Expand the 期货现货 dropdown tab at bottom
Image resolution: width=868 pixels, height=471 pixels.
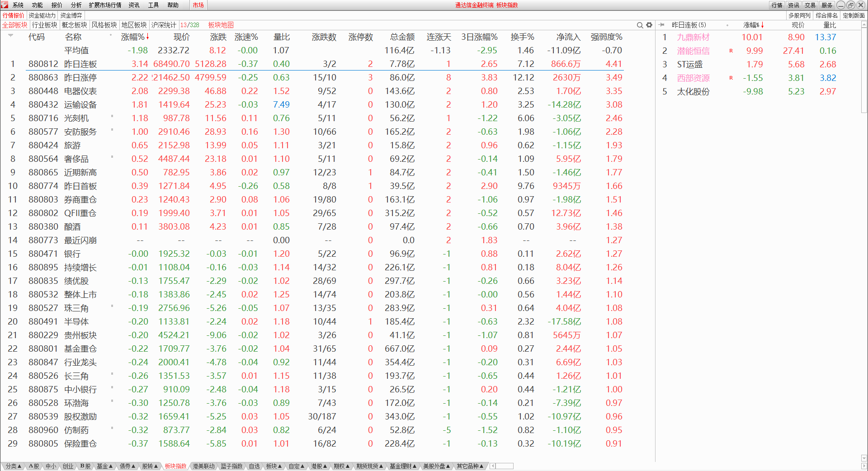click(x=370, y=466)
